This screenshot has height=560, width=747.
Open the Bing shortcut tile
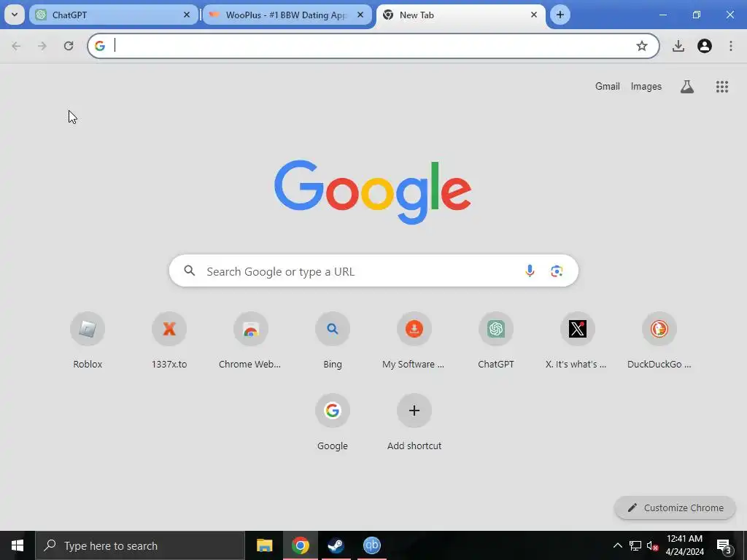pyautogui.click(x=333, y=341)
